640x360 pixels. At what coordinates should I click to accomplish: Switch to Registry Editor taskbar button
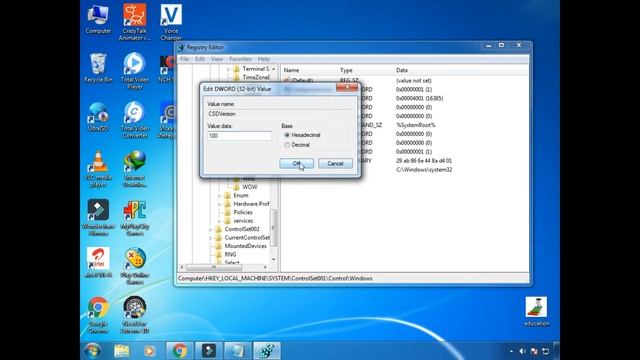pos(267,351)
